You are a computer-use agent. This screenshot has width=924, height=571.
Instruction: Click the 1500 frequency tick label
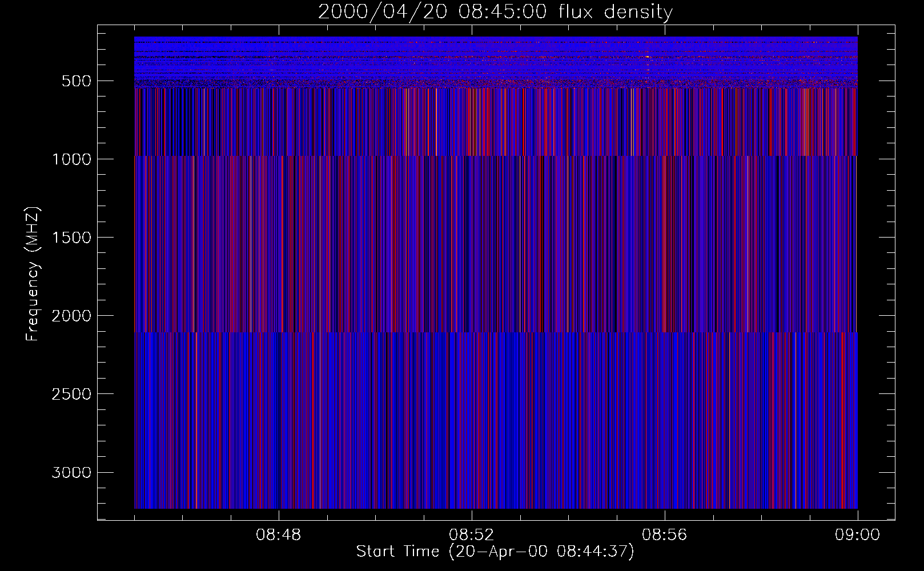71,238
